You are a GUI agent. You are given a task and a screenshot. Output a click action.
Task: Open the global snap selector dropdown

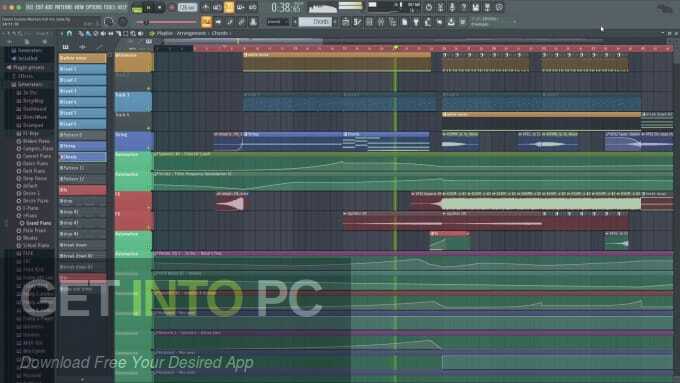[x=277, y=22]
